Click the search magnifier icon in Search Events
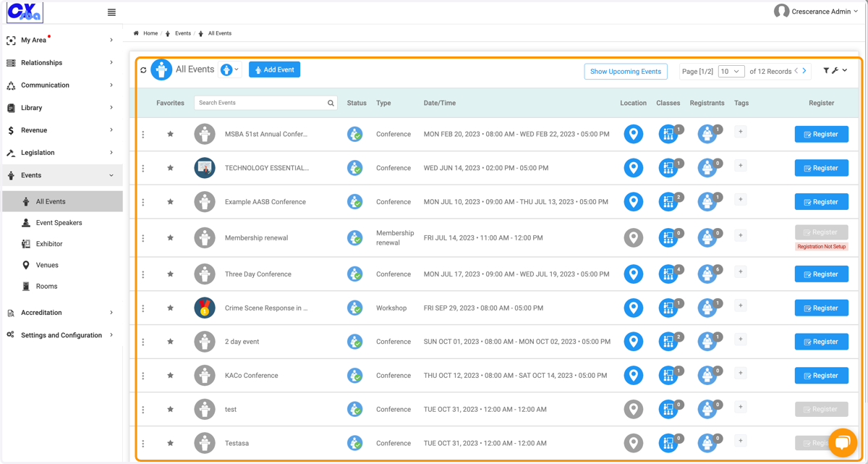The height and width of the screenshot is (464, 868). pos(331,103)
